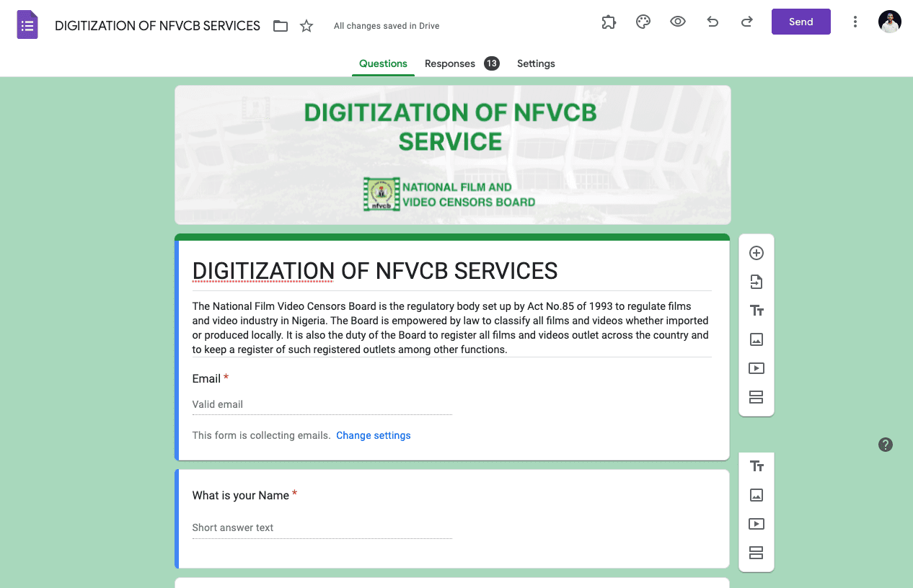Viewport: 913px width, 588px height.
Task: Switch to the Questions tab
Action: point(383,63)
